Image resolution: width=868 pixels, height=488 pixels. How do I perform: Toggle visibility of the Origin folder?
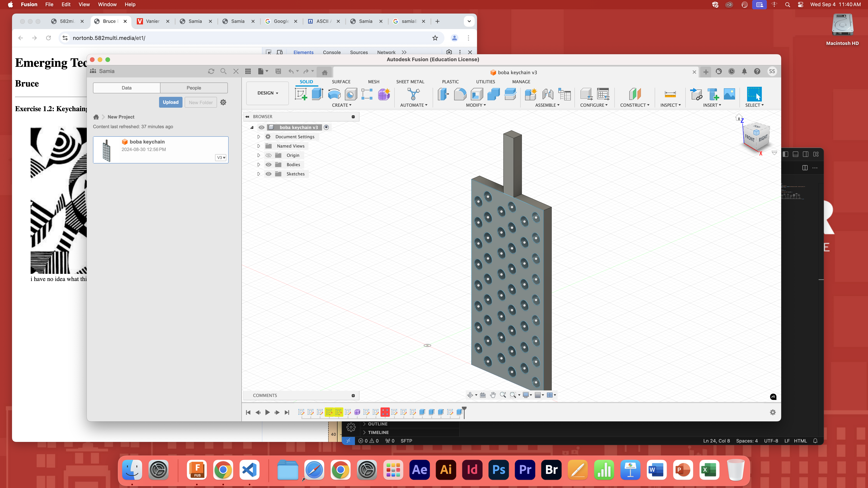[268, 155]
